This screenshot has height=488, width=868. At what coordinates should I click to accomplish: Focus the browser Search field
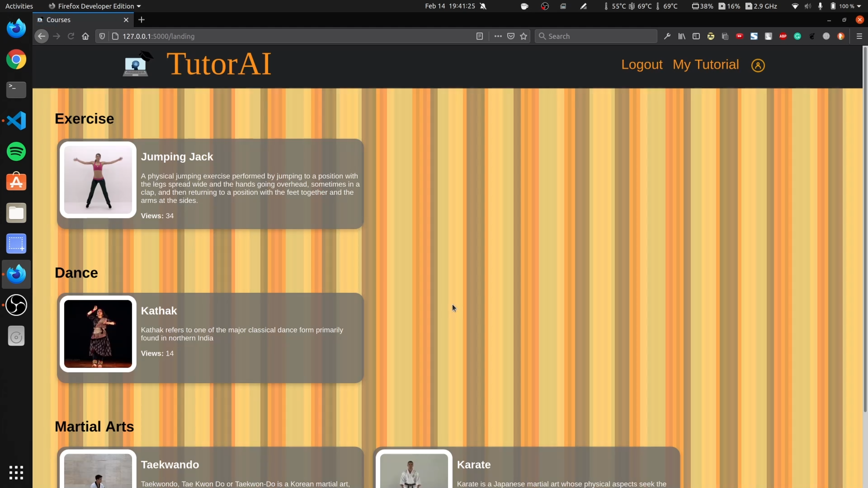pos(596,36)
